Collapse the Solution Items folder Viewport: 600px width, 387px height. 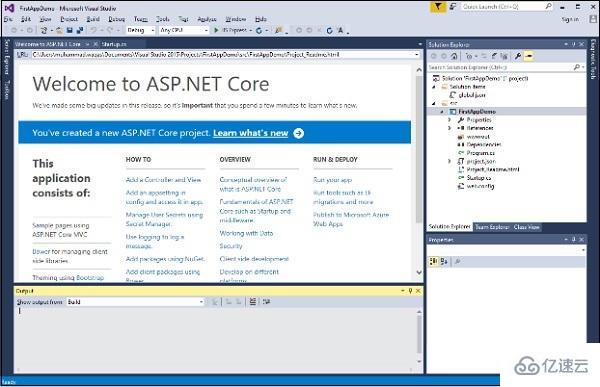434,87
